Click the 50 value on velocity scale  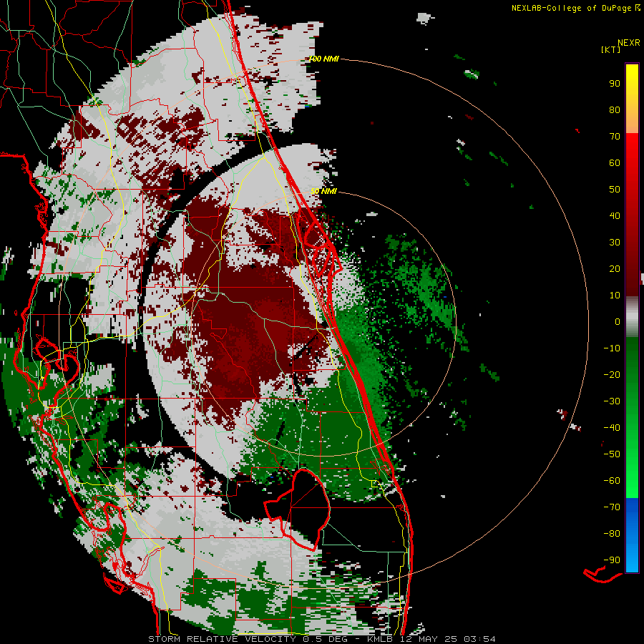tap(615, 190)
